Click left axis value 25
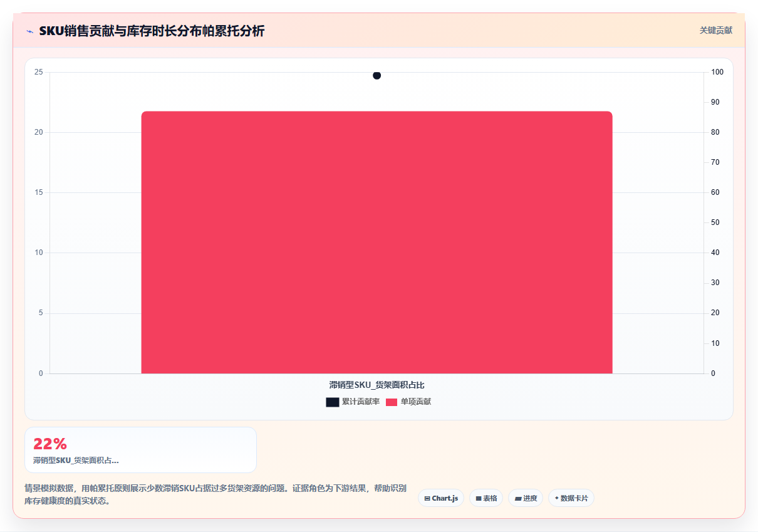The width and height of the screenshot is (758, 532). [39, 72]
